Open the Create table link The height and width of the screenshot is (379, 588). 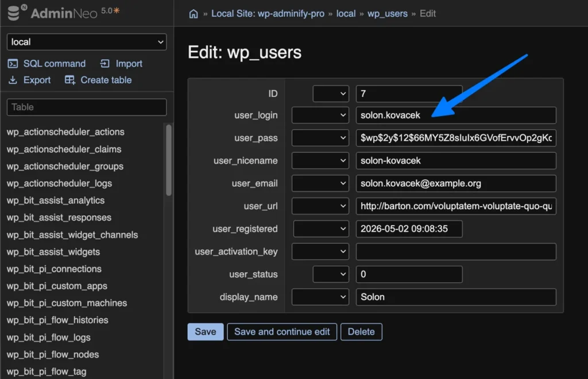[106, 80]
